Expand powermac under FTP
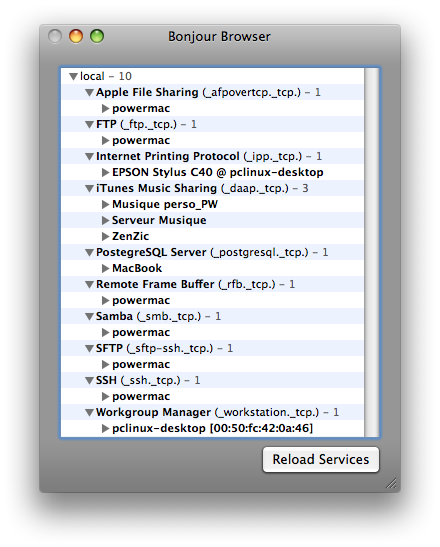 [105, 141]
